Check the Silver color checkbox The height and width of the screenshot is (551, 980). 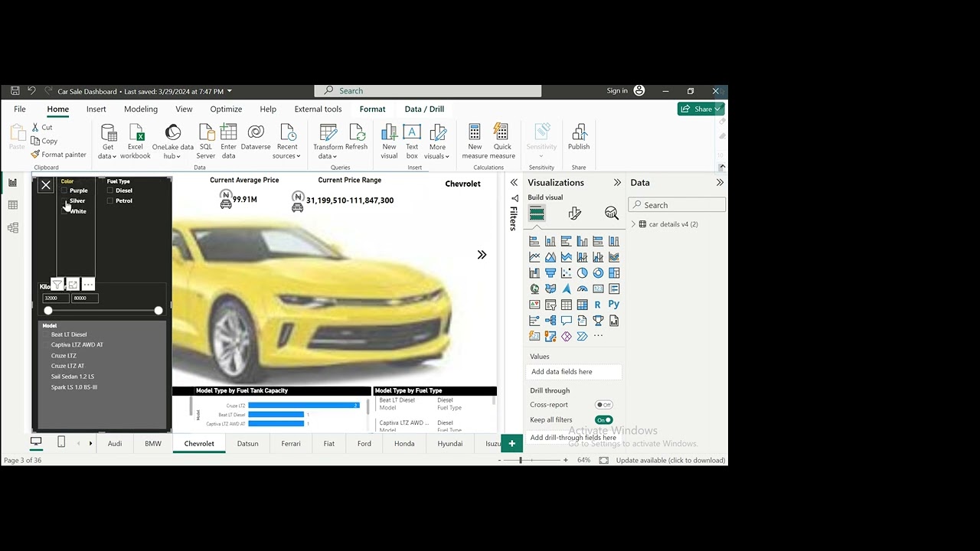(64, 201)
